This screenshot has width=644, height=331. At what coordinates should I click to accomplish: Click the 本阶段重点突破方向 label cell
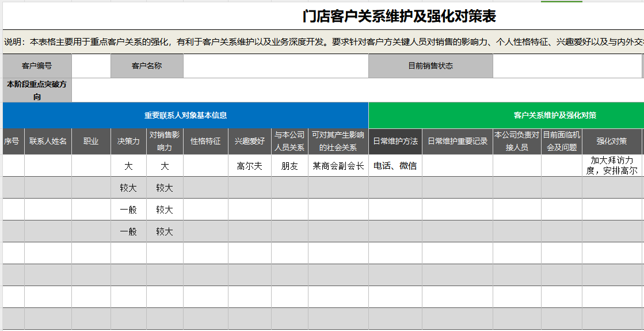tap(37, 90)
